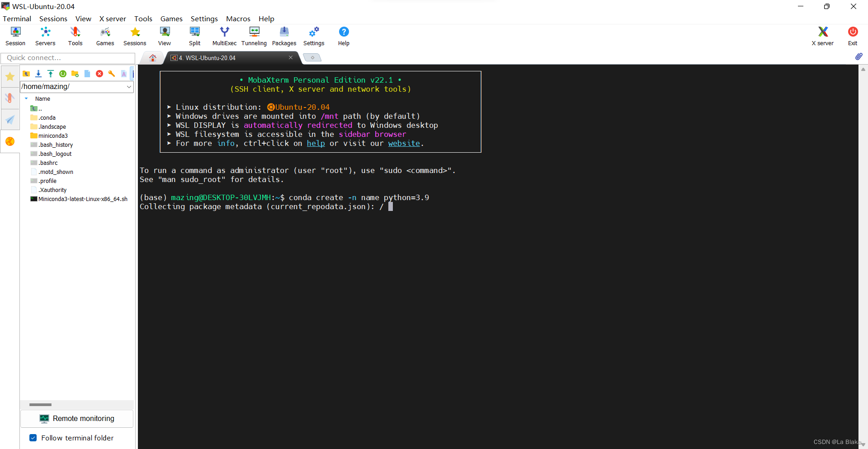Viewport: 868px width, 449px height.
Task: Download a file from the remote browser
Action: click(38, 74)
